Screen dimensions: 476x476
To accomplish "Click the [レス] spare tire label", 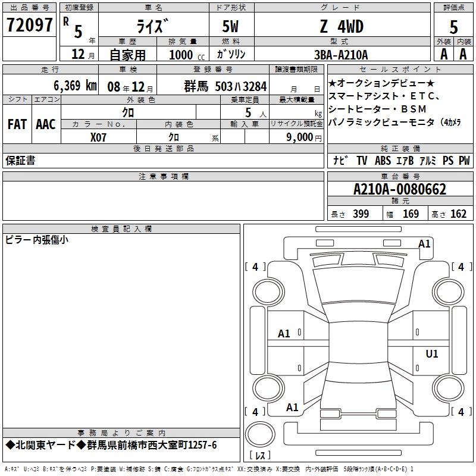I will pos(260,455).
